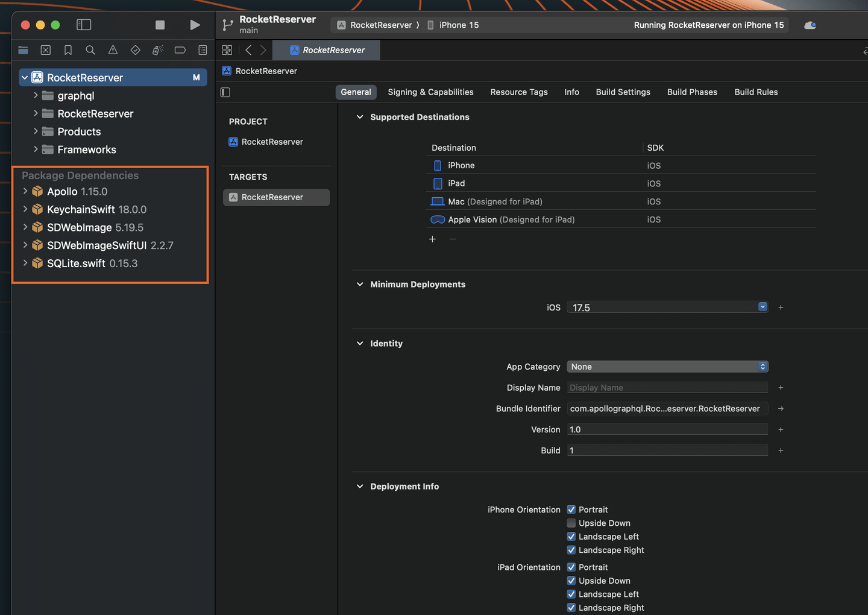Enable iPhone Upside Down orientation

[571, 523]
